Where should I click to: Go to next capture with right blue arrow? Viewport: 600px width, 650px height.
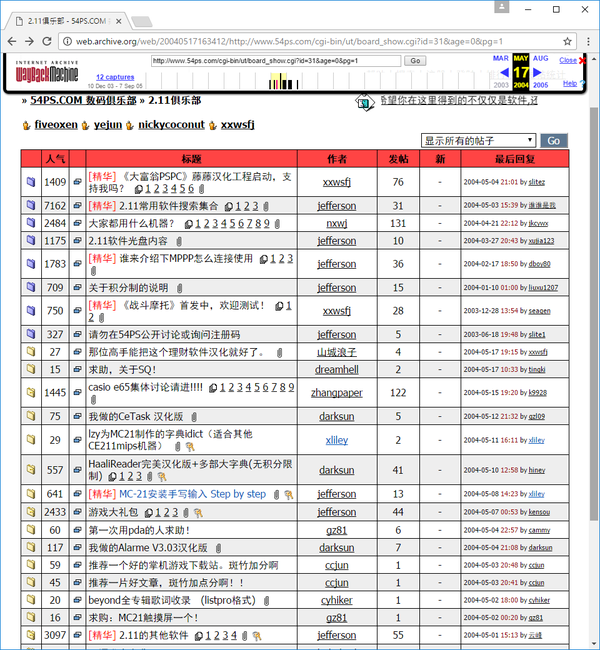537,73
